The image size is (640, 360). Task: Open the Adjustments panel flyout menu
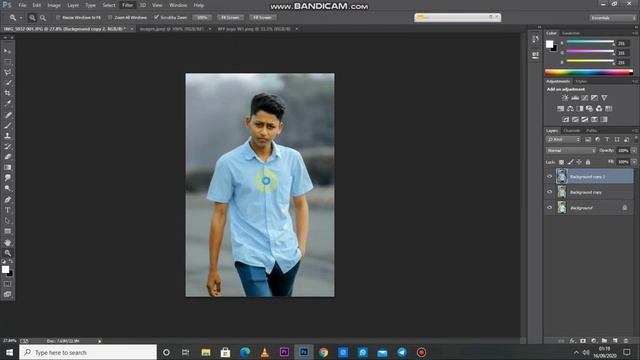tap(635, 81)
